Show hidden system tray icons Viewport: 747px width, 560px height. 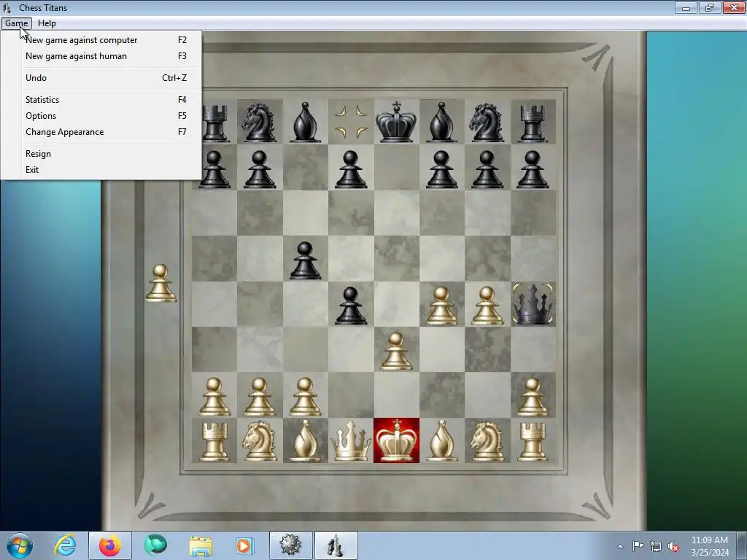620,546
